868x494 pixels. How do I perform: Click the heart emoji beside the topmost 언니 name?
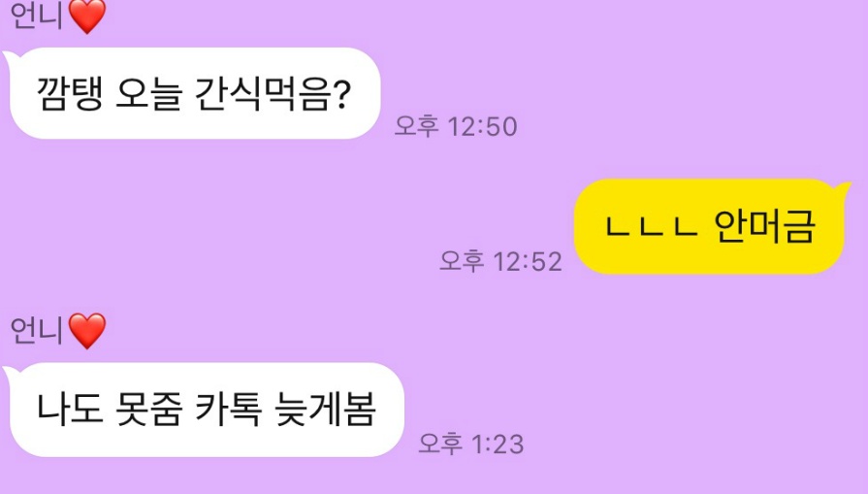[x=87, y=16]
